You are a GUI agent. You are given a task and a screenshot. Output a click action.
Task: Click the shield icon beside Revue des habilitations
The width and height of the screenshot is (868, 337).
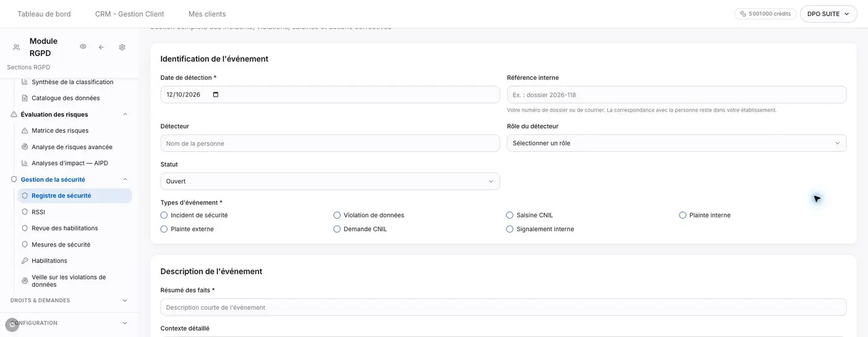tap(25, 228)
